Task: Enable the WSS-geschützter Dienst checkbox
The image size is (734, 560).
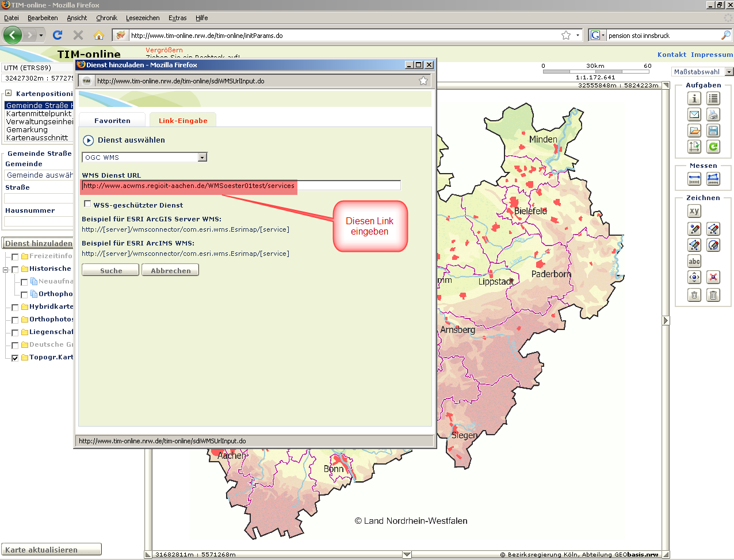Action: pos(87,204)
